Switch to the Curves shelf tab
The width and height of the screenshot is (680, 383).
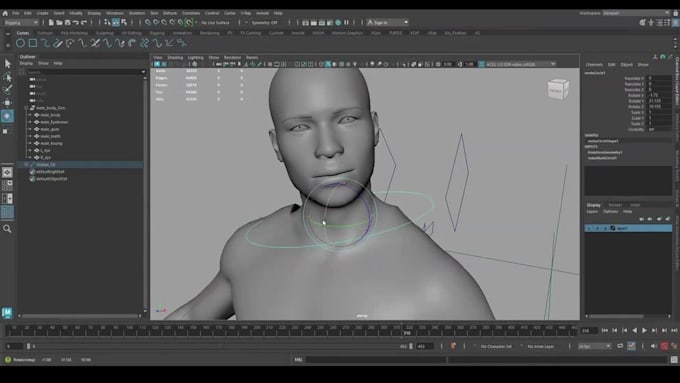pyautogui.click(x=23, y=33)
